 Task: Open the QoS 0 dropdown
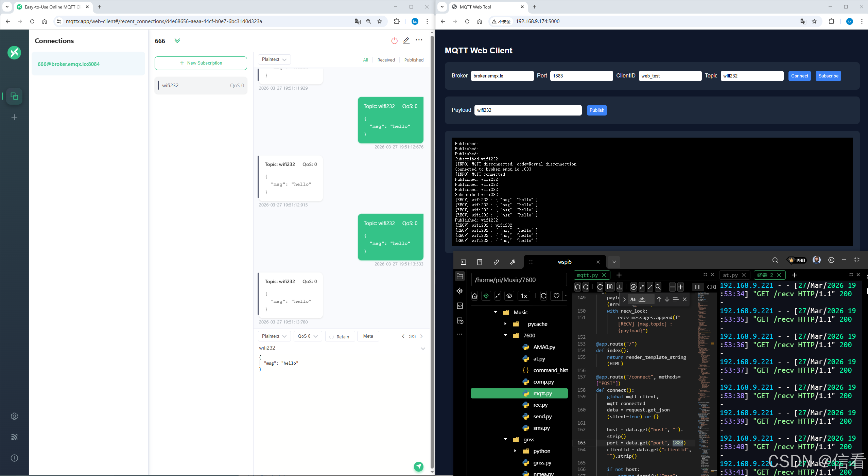[308, 336]
